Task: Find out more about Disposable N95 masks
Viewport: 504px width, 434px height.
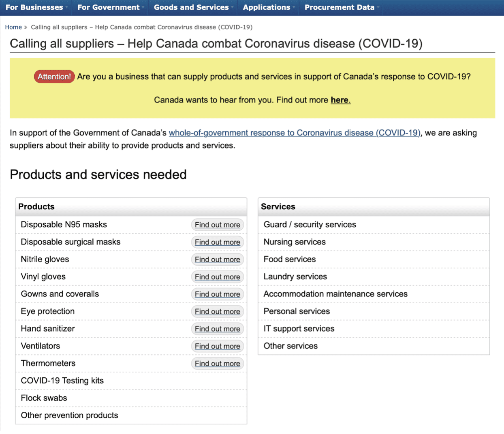Action: pyautogui.click(x=217, y=225)
